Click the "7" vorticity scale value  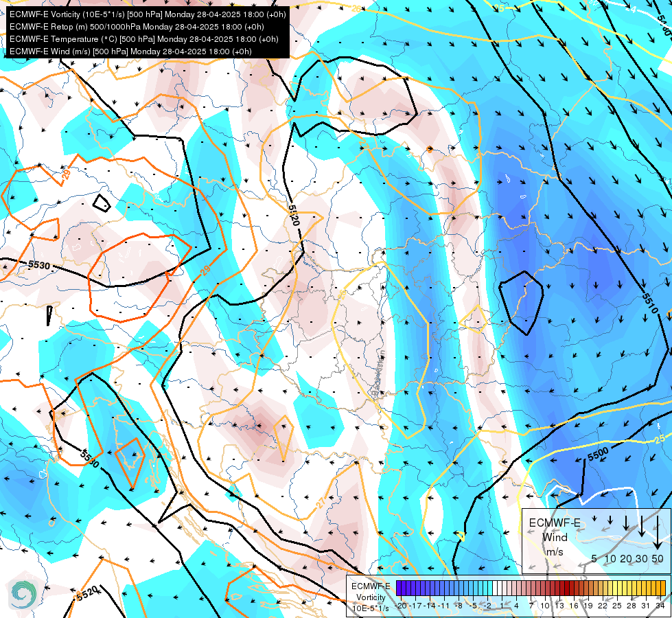[531, 606]
